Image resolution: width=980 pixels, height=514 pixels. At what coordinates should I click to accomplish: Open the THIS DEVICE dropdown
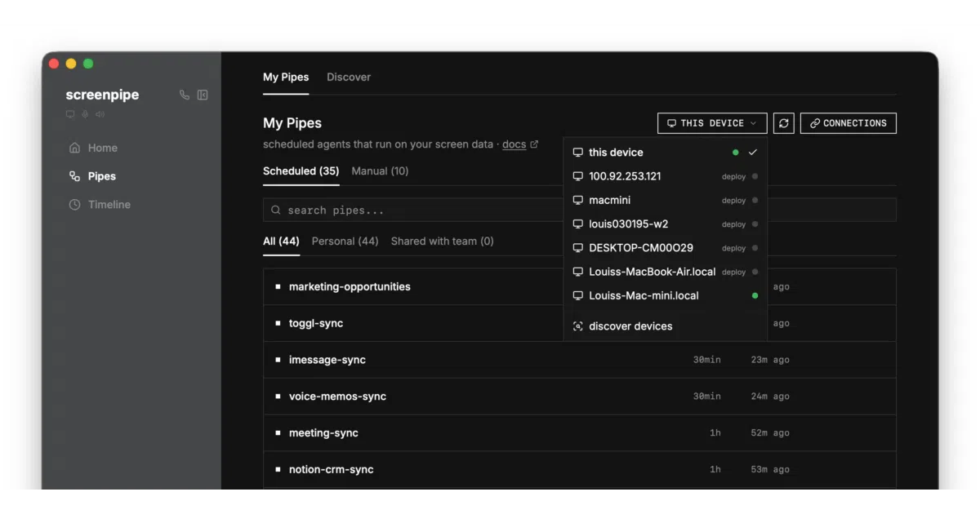[712, 123]
